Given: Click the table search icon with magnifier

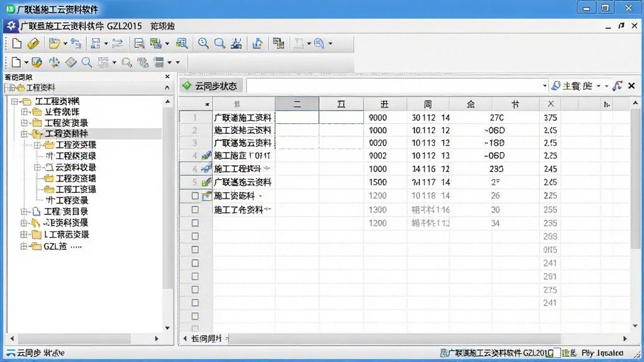Looking at the screenshot, I should pos(182,43).
